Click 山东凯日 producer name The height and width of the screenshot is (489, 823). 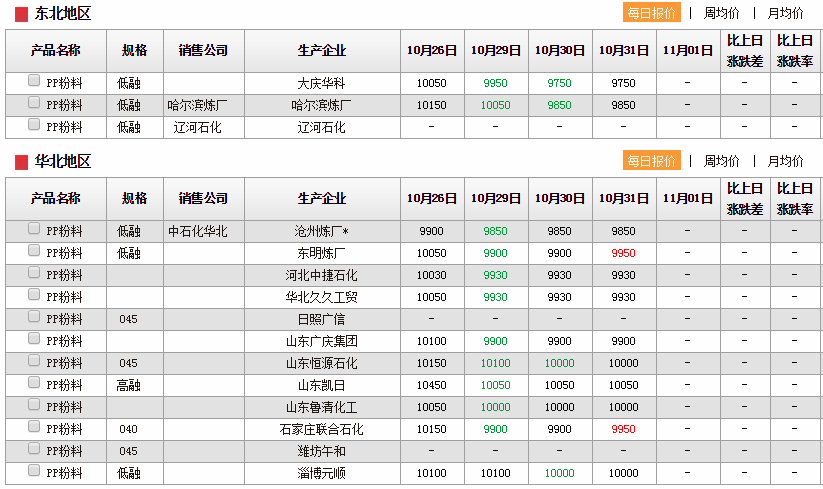click(x=321, y=386)
